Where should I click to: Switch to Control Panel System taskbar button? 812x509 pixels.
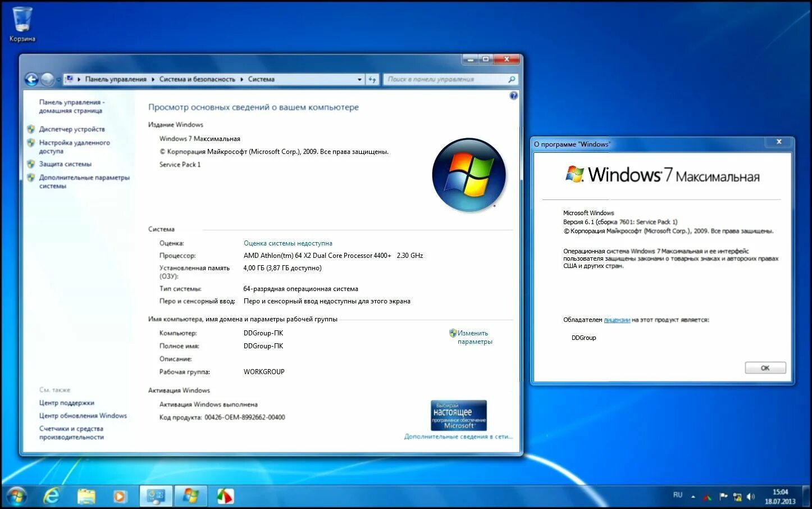(x=156, y=496)
